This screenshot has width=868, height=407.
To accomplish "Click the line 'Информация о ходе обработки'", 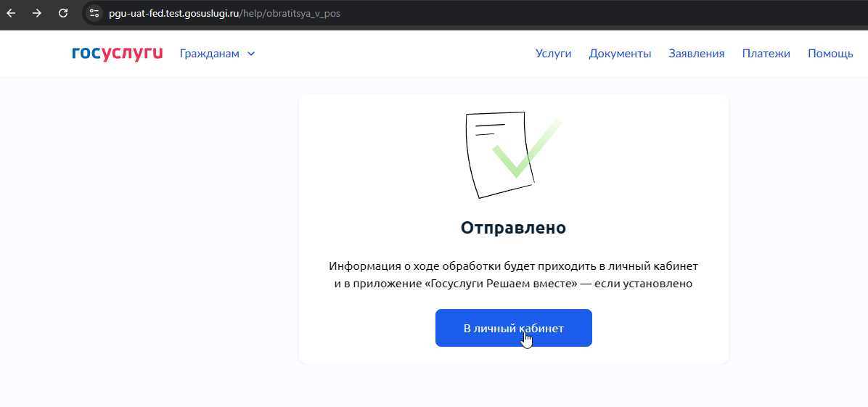I will [x=514, y=266].
